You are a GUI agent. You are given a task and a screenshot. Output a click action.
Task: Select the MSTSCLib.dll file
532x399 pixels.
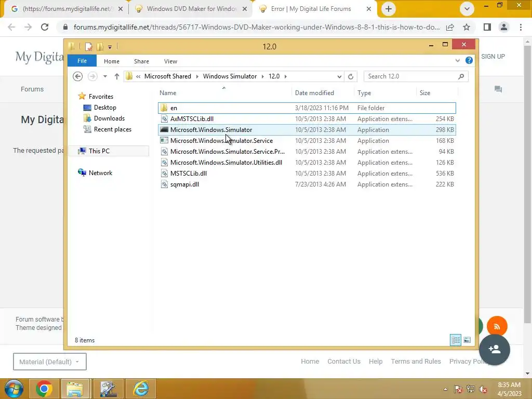pyautogui.click(x=307, y=173)
